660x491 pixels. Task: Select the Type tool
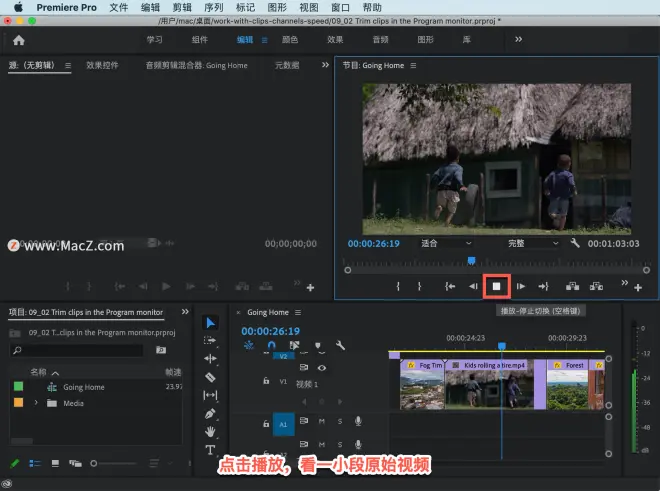coord(210,450)
